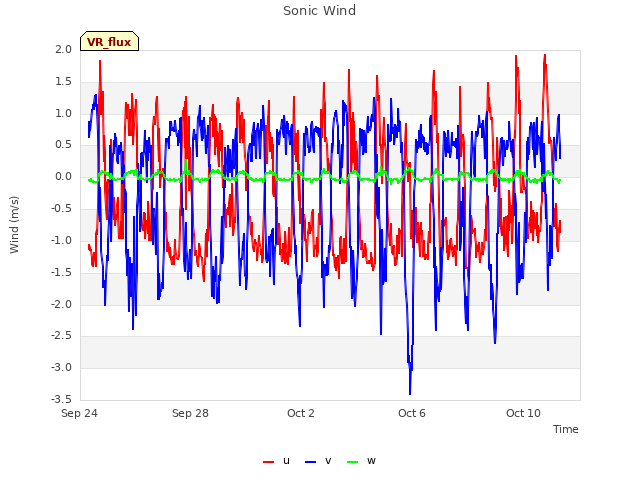Viewport: 640px width, 480px height.
Task: Toggle the red u series legend swatch
Action: [268, 462]
